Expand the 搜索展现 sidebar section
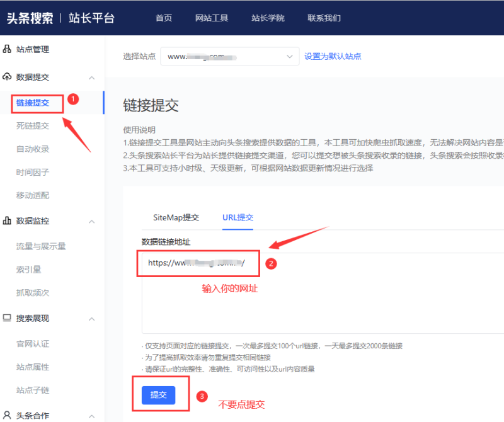The width and height of the screenshot is (504, 422). (x=93, y=319)
